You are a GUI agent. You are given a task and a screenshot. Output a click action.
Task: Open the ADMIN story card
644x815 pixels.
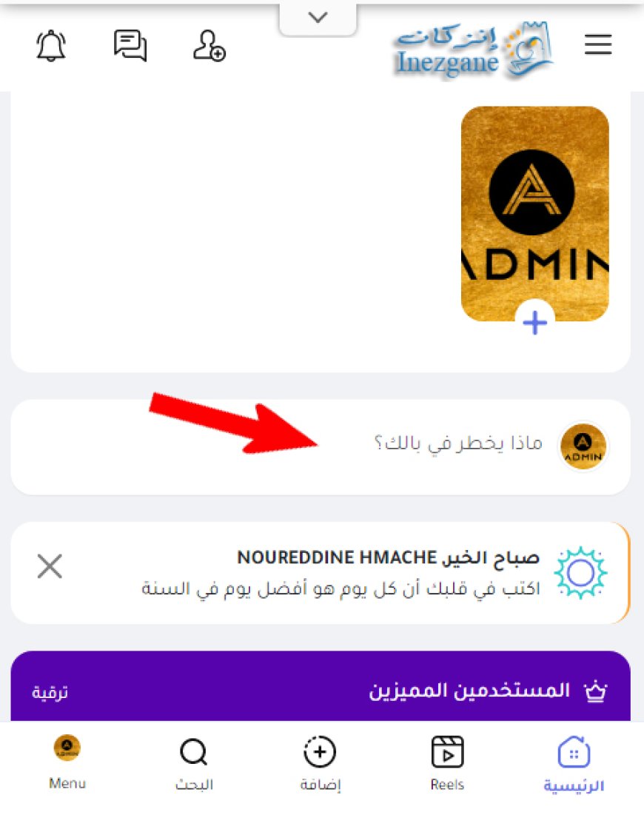[535, 214]
